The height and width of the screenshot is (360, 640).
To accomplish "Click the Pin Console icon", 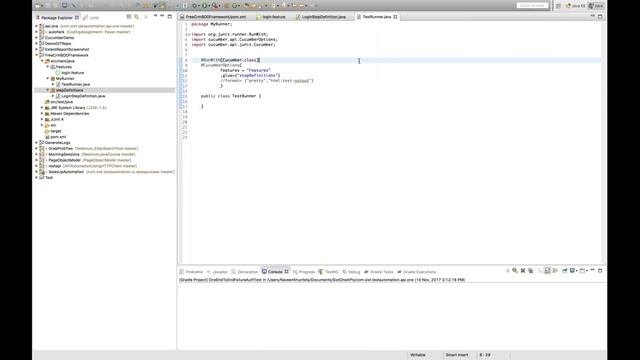I will (564, 271).
